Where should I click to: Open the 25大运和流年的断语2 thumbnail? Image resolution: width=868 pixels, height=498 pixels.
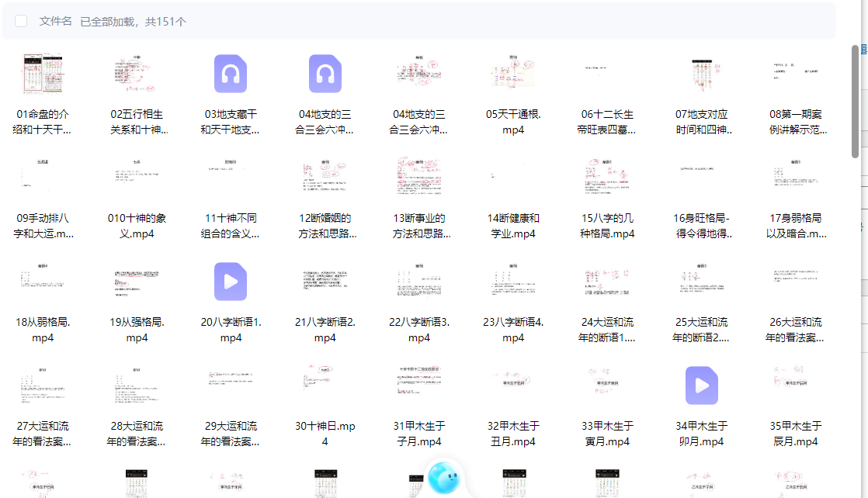(x=701, y=282)
